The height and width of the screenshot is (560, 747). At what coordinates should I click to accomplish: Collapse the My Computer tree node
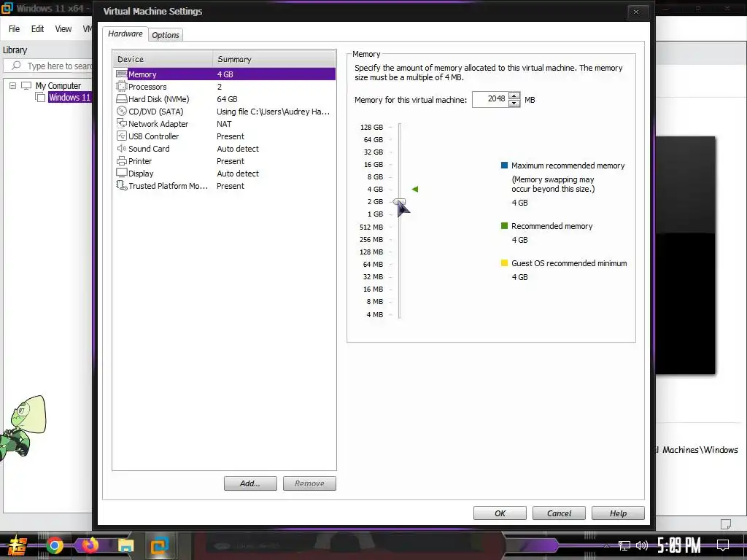pyautogui.click(x=12, y=86)
